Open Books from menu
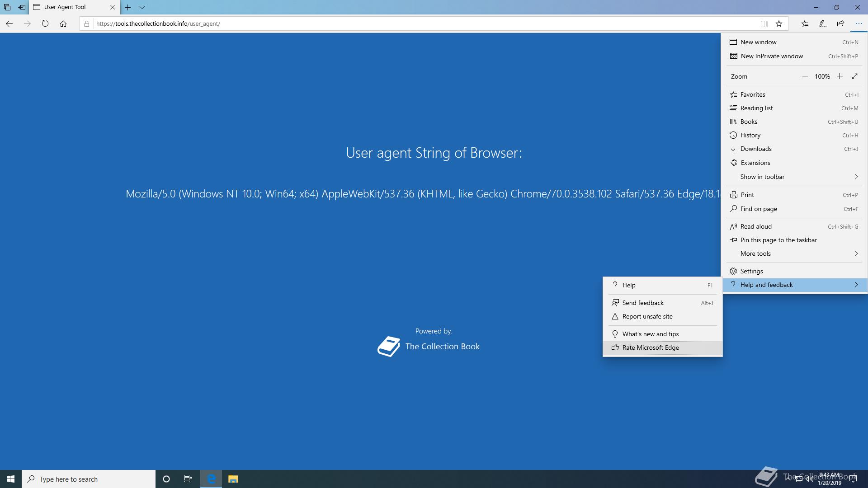Image resolution: width=868 pixels, height=488 pixels. pos(794,122)
